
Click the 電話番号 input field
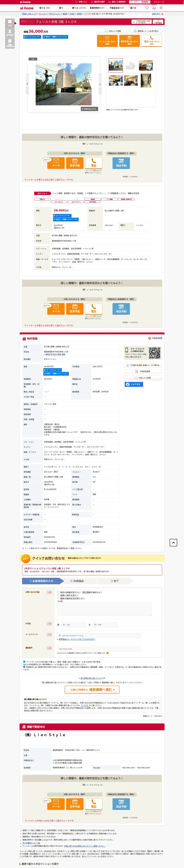pyautogui.click(x=99, y=649)
